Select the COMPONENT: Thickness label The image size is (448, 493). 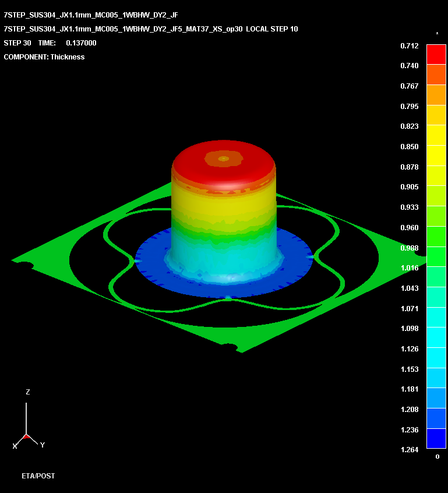pos(44,57)
